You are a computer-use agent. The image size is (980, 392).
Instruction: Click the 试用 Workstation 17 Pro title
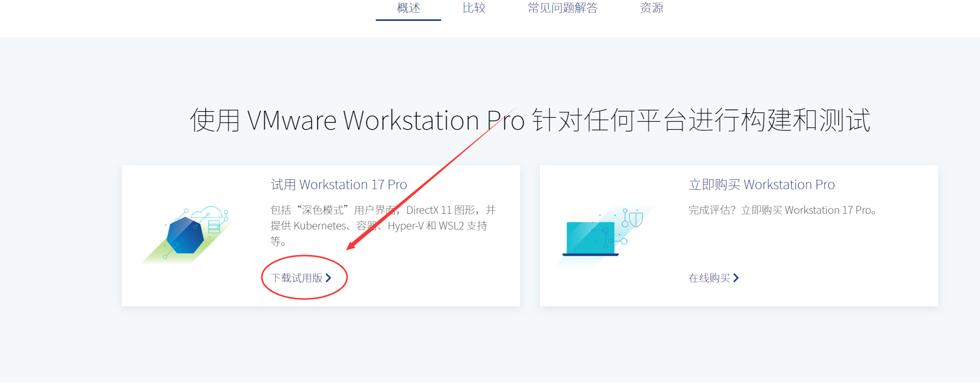click(338, 185)
